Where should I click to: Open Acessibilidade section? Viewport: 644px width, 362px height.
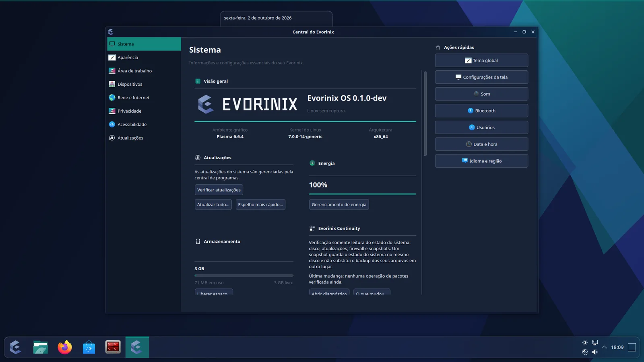tap(144, 124)
